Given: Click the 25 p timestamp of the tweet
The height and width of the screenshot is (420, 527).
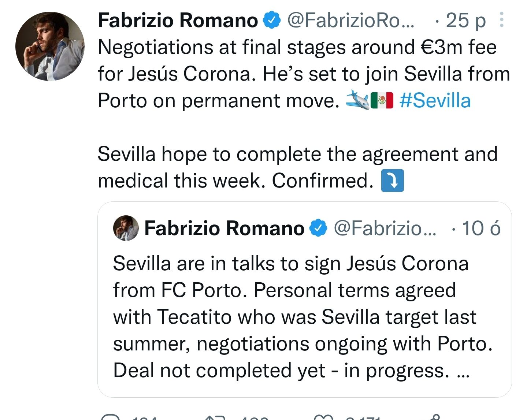Looking at the screenshot, I should coord(465,21).
